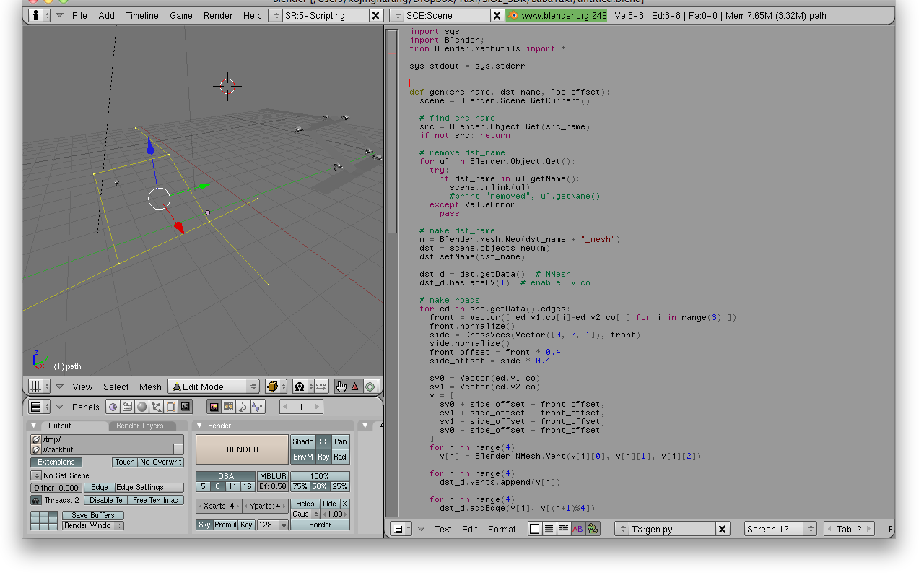The image size is (924, 578).
Task: Delete the SCE:Scene with X button
Action: point(497,15)
